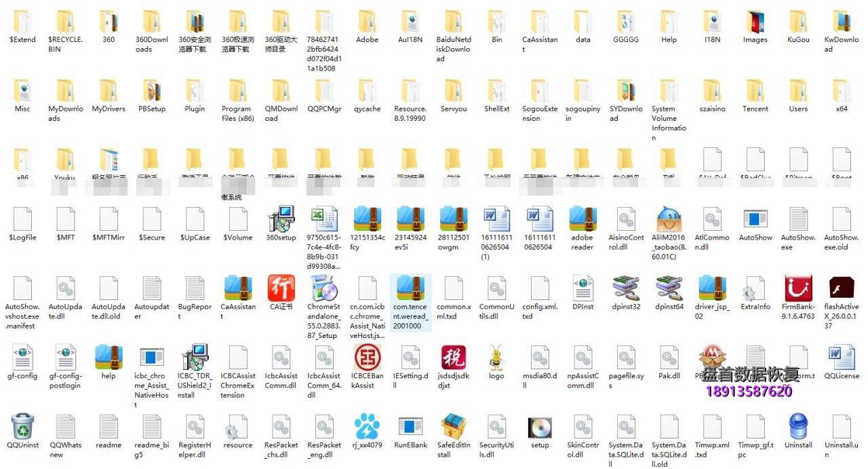
Task: Click the ICBCEBankAssist bank logo icon
Action: (368, 358)
